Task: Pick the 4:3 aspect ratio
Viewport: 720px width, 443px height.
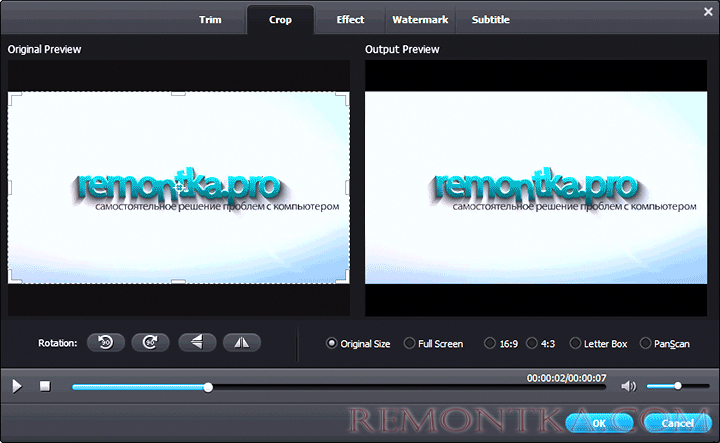Action: click(532, 343)
